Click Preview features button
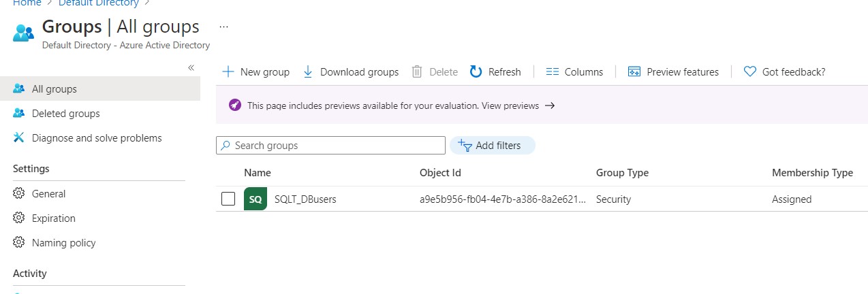The height and width of the screenshot is (294, 868). coord(673,71)
